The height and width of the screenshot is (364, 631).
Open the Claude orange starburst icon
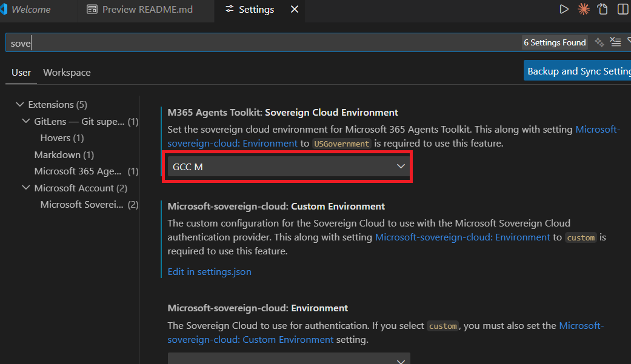click(x=584, y=9)
